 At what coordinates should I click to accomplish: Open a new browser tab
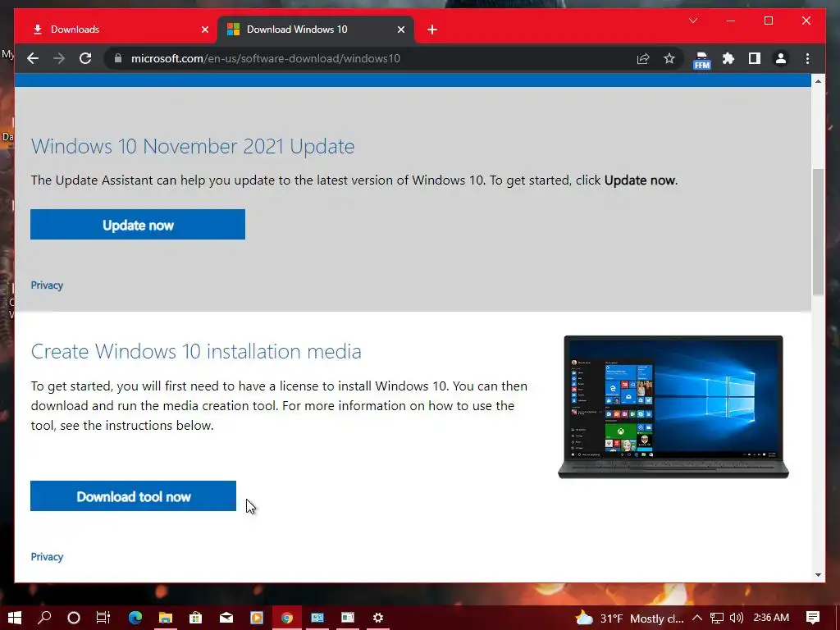point(432,30)
